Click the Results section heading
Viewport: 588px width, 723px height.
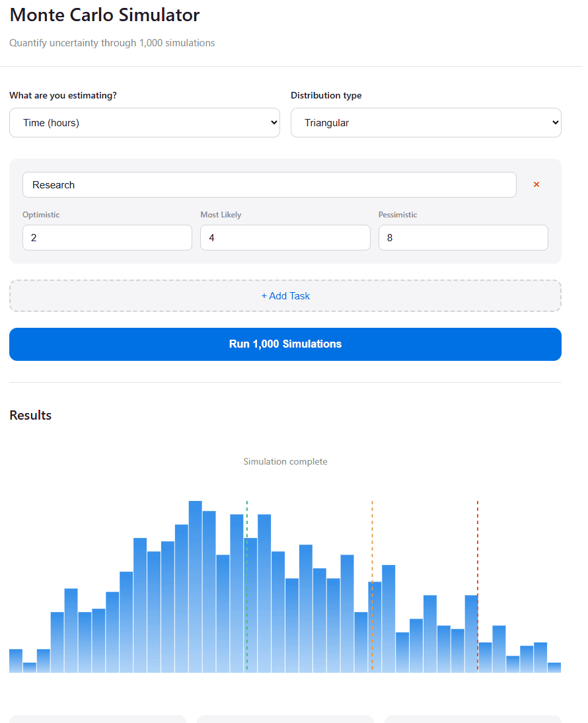[x=30, y=415]
